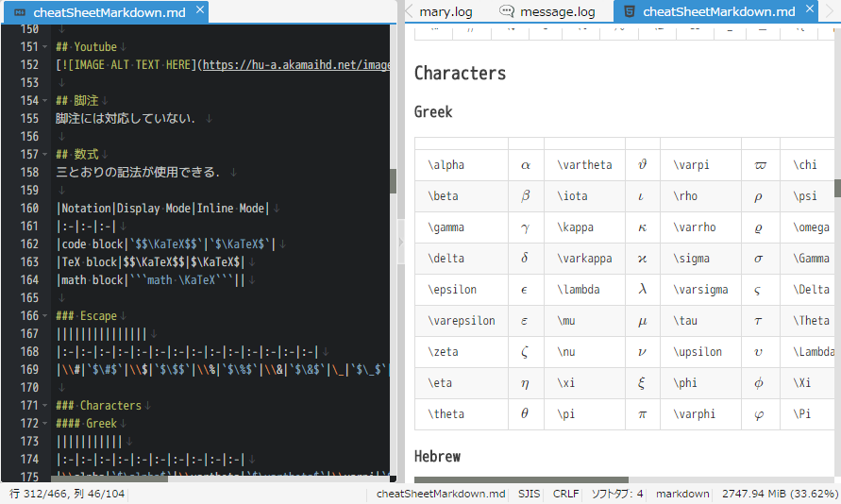
Task: Click line number 160 in the gutter
Action: [x=29, y=208]
